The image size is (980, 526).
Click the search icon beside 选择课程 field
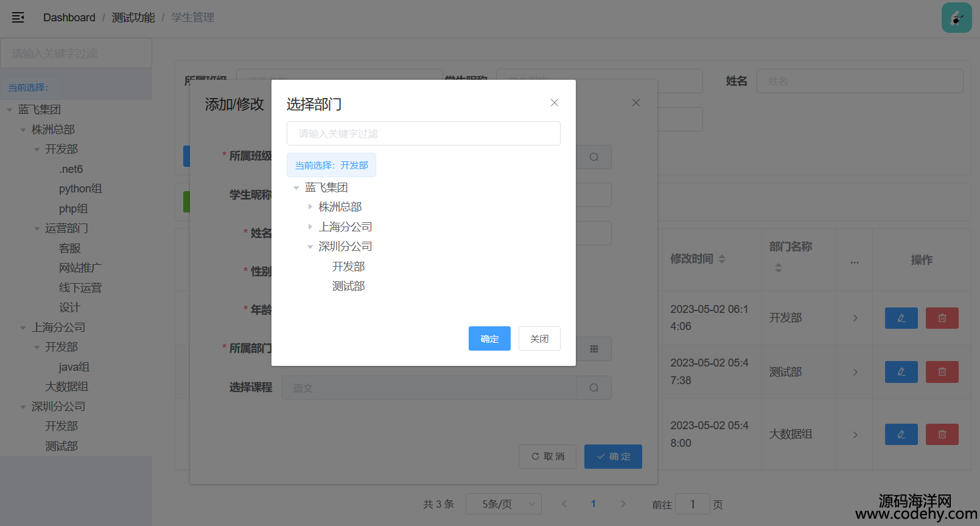593,388
